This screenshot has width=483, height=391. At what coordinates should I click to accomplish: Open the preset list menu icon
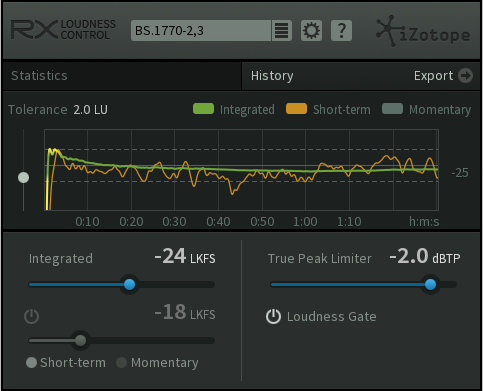[282, 31]
